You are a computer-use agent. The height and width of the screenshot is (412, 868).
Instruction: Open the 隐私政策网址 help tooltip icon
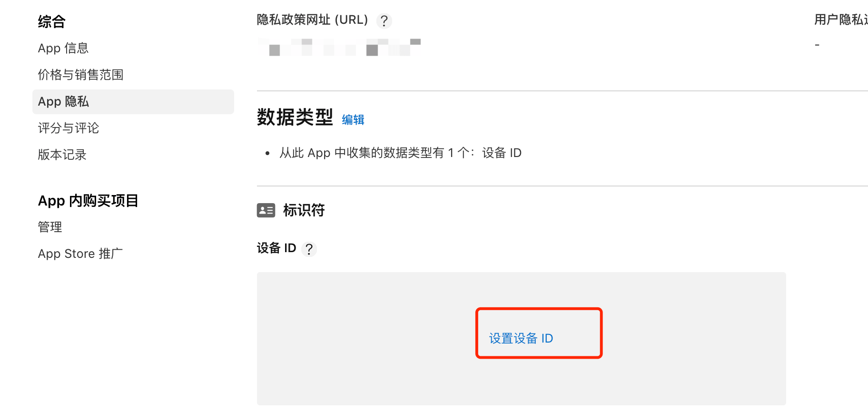click(x=384, y=20)
